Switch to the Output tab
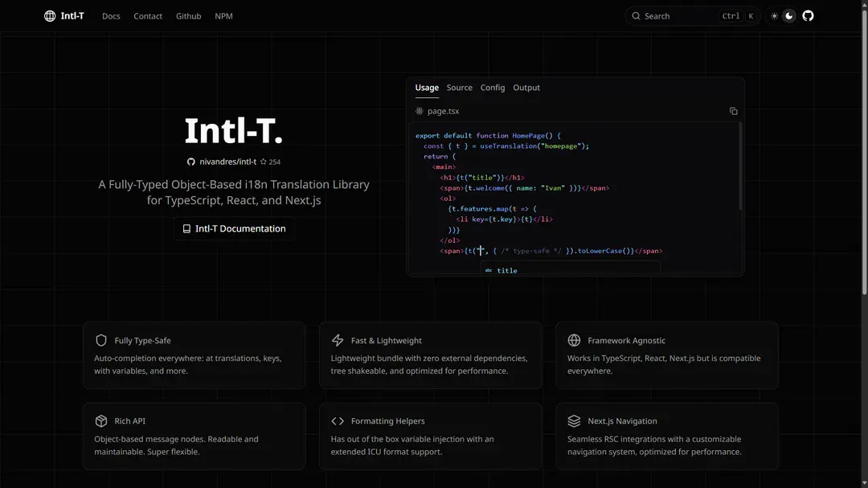The image size is (868, 488). coord(526,88)
